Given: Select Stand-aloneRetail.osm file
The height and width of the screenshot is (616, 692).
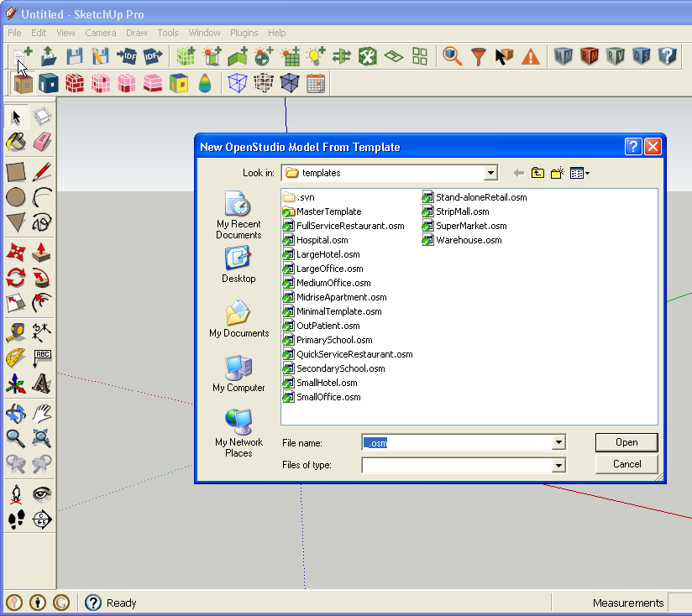Looking at the screenshot, I should pyautogui.click(x=474, y=197).
